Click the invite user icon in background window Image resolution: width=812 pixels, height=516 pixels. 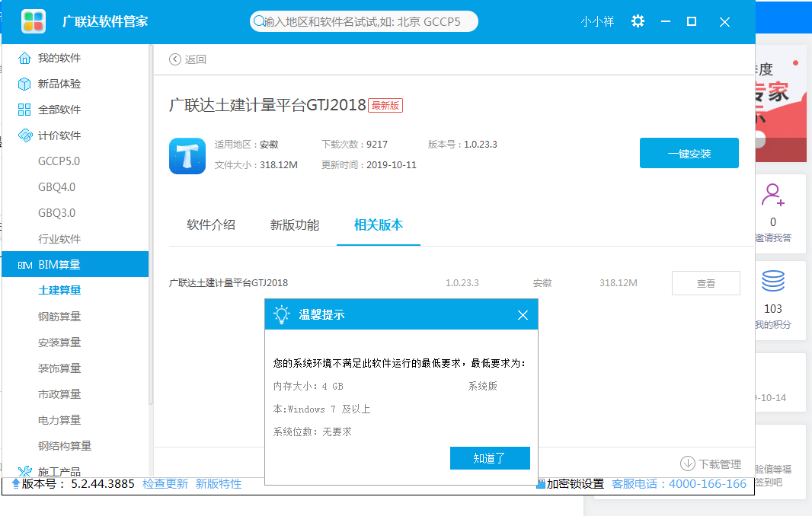click(772, 195)
